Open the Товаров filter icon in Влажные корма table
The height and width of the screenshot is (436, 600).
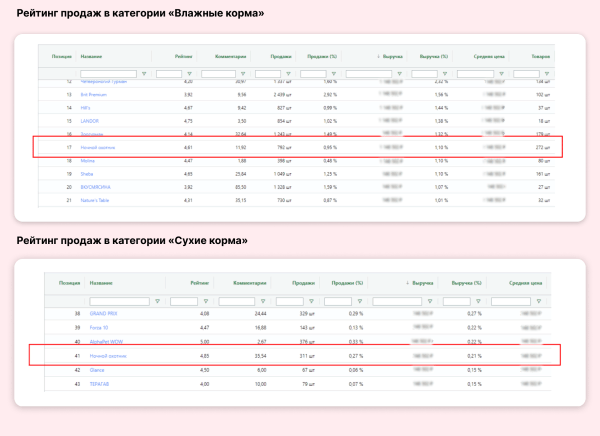pos(547,74)
